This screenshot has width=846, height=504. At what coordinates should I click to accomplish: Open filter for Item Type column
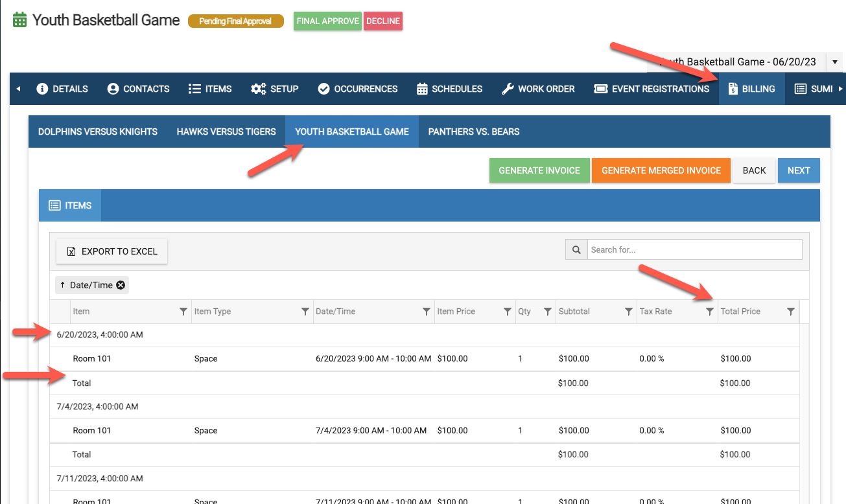point(305,312)
